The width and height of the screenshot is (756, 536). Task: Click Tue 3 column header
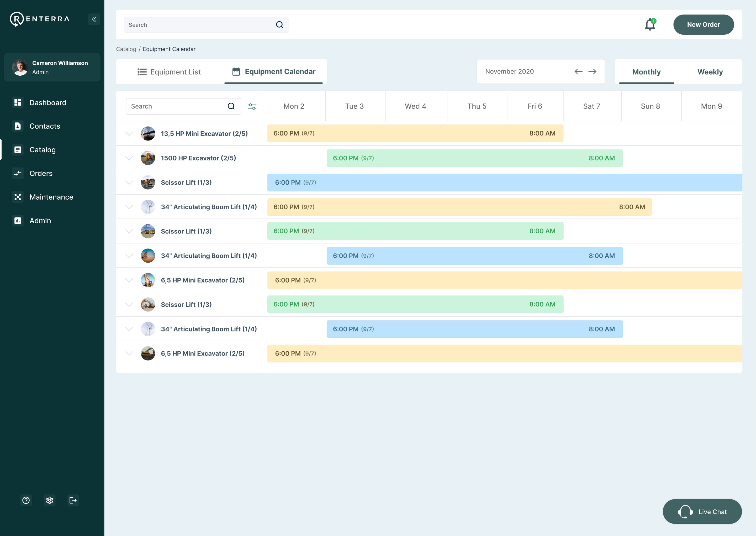pos(355,106)
